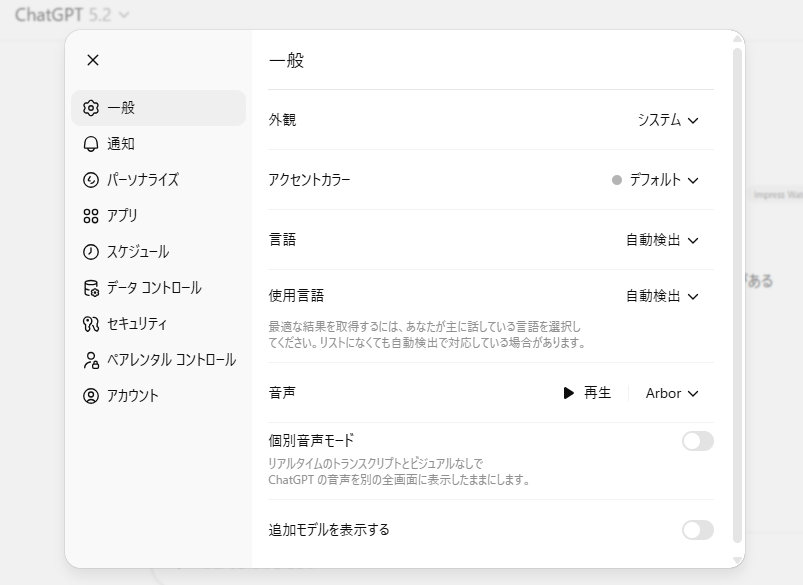803x585 pixels.
Task: Click the アプリ grid icon
Action: tap(91, 216)
